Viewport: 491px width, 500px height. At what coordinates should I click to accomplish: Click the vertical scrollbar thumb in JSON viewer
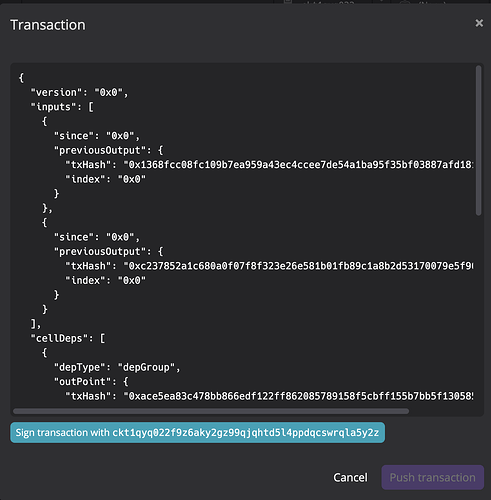pos(478,141)
